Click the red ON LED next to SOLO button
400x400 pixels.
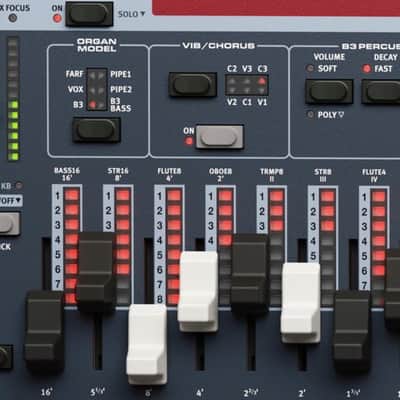57,18
